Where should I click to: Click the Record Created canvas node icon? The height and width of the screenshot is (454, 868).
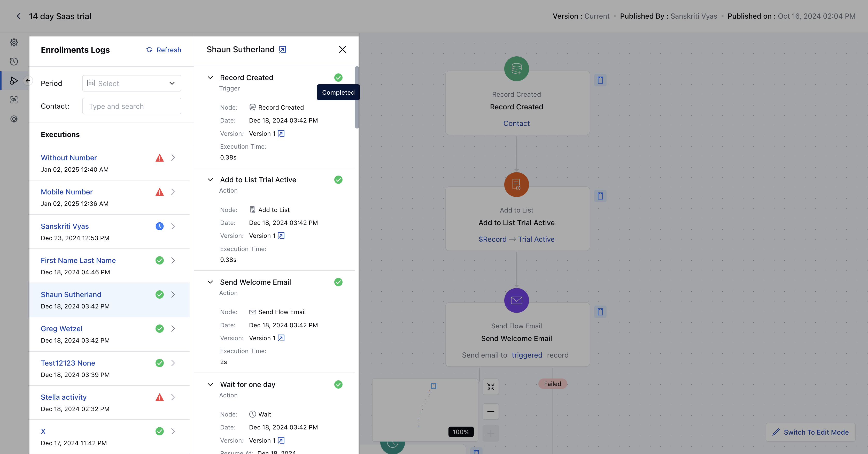(x=516, y=69)
